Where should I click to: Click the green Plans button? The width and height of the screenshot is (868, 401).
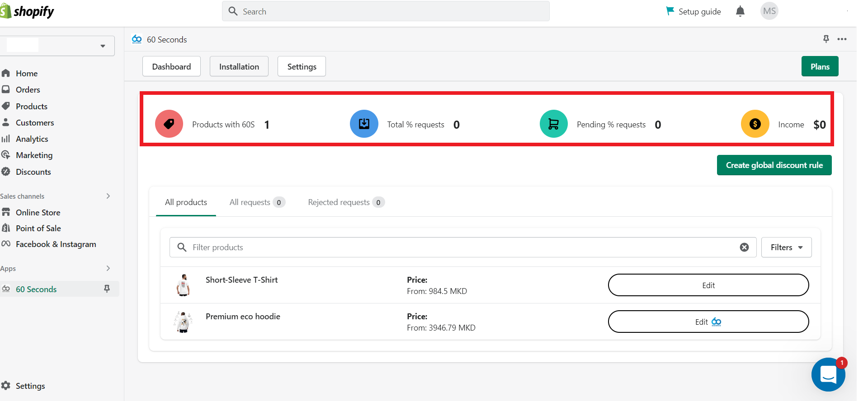(820, 67)
